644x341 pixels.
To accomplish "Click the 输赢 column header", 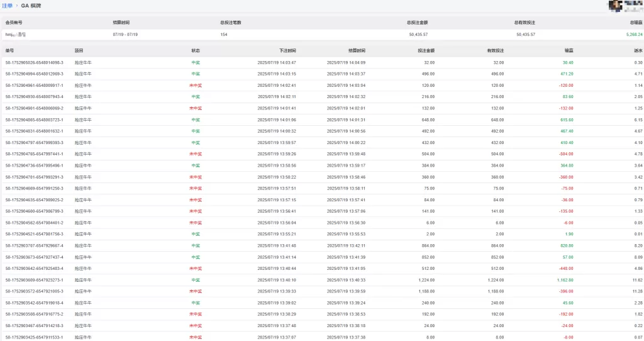I will [x=569, y=50].
